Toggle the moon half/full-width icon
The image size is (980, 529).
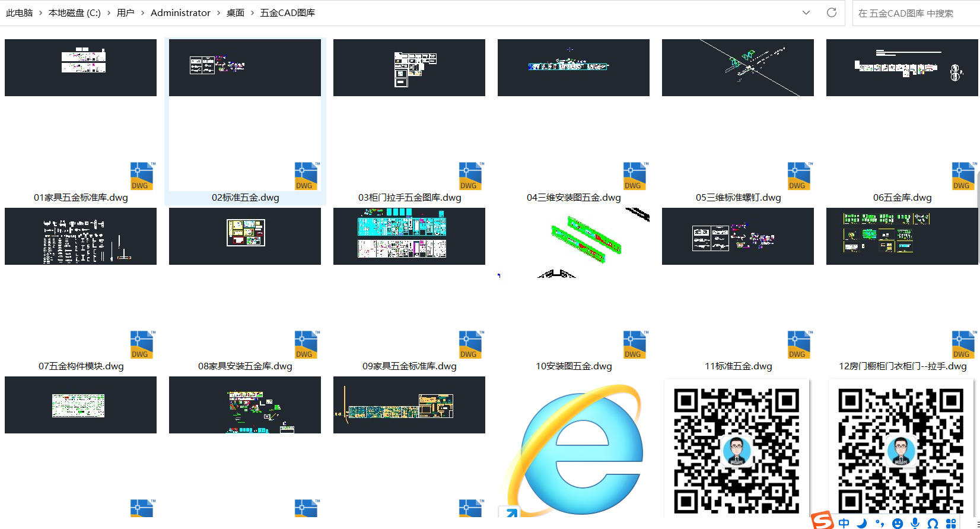(x=862, y=523)
